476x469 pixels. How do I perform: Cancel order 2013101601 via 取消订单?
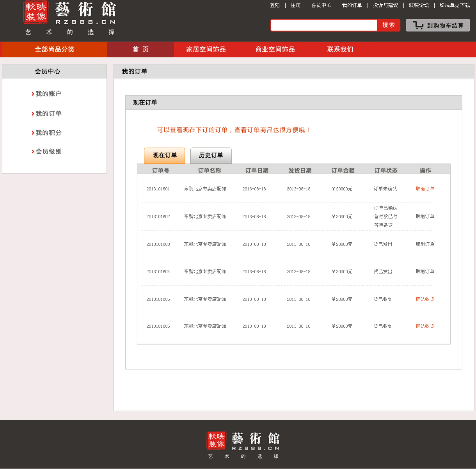pos(425,189)
